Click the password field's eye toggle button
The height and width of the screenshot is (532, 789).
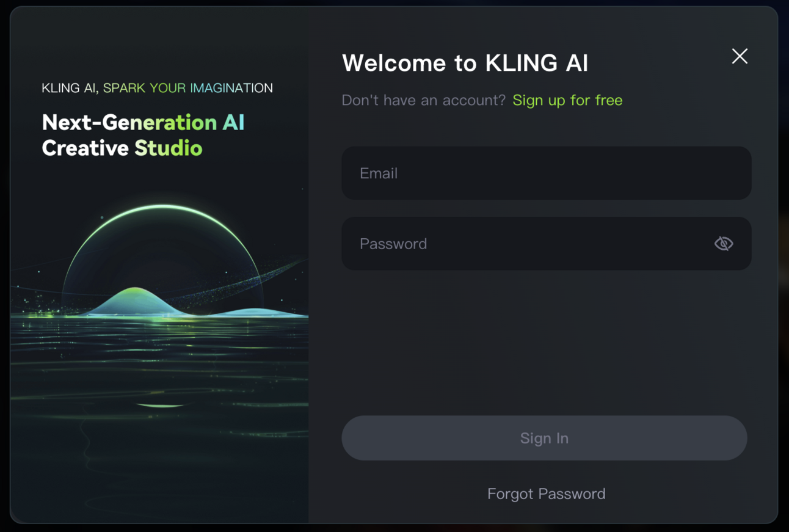pyautogui.click(x=724, y=243)
